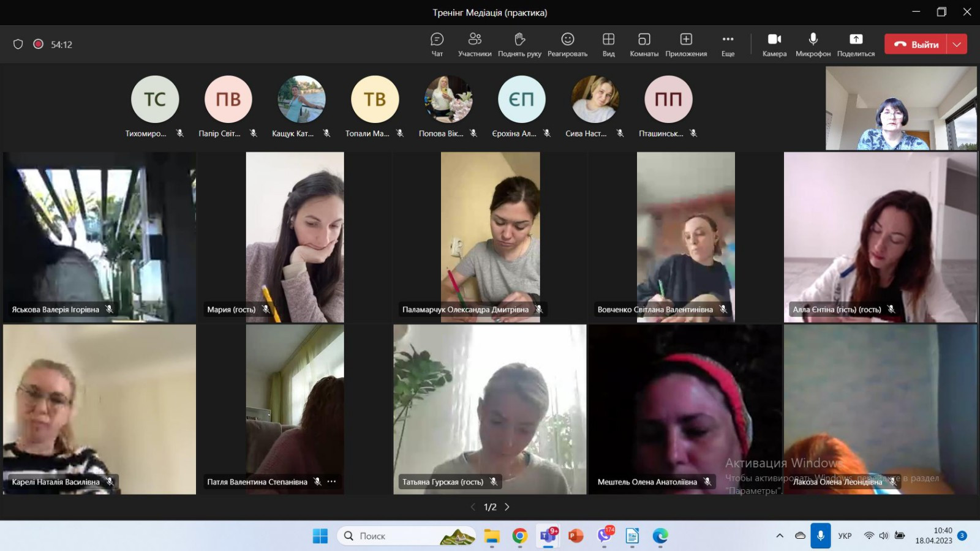Image resolution: width=980 pixels, height=551 pixels.
Task: Select the ТС Тихомиро... participant avatar
Action: (155, 99)
